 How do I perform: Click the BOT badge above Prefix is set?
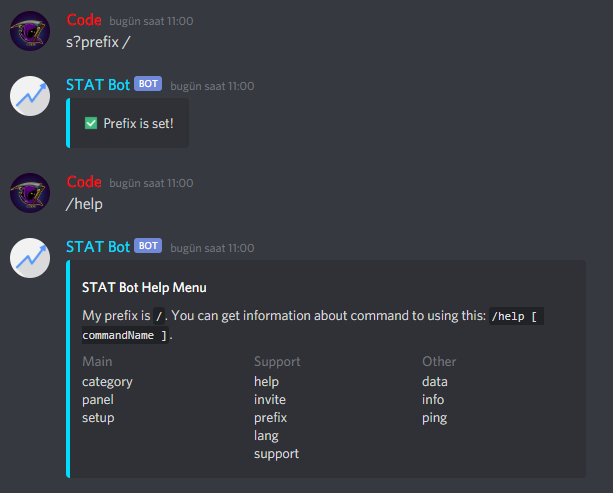pos(148,85)
